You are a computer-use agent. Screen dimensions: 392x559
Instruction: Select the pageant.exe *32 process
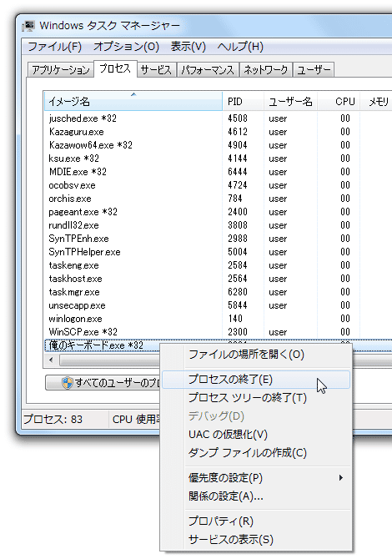(x=218, y=212)
